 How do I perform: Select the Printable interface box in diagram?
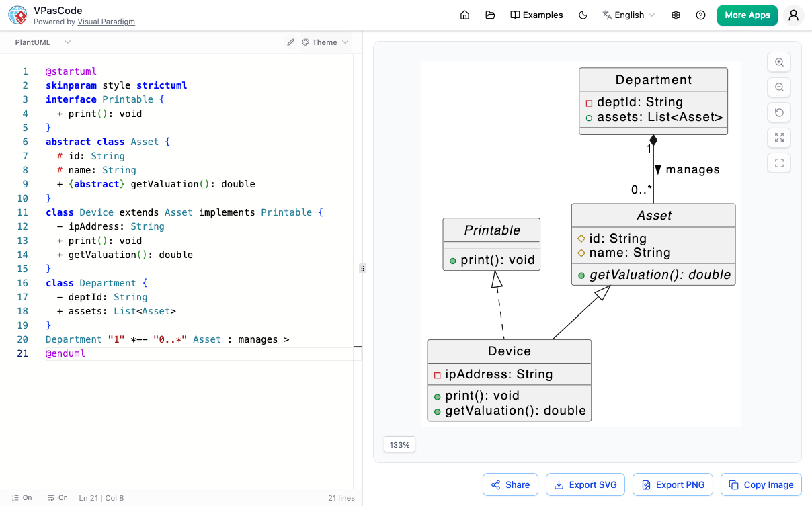point(492,245)
